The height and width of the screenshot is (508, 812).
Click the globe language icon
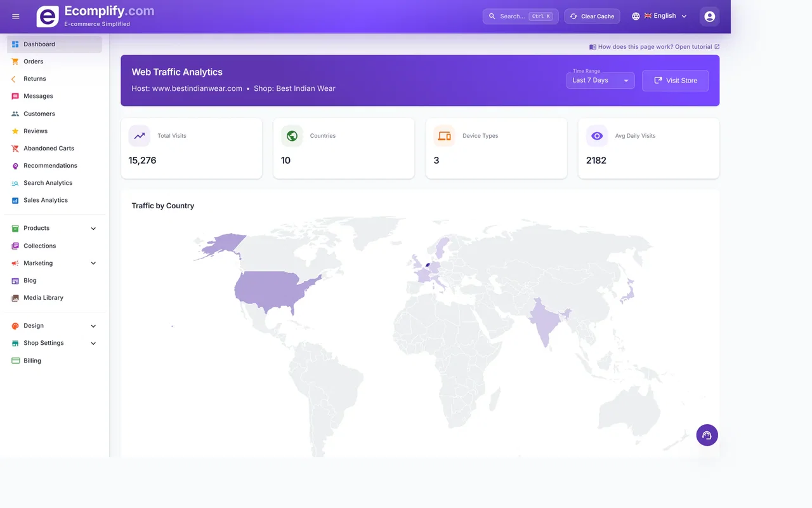636,17
